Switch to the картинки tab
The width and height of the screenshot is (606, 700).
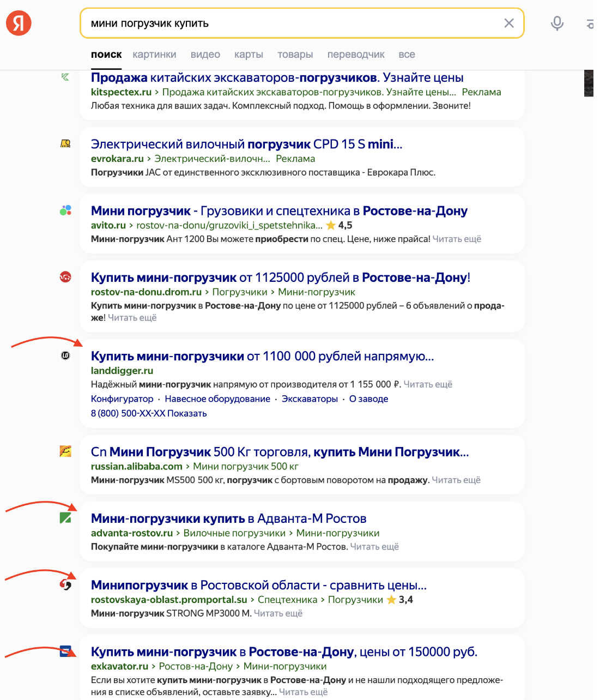point(154,55)
